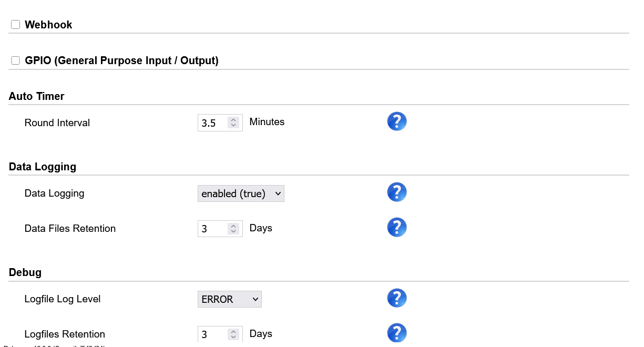
Task: Show help for Logfiles Retention
Action: tap(397, 333)
